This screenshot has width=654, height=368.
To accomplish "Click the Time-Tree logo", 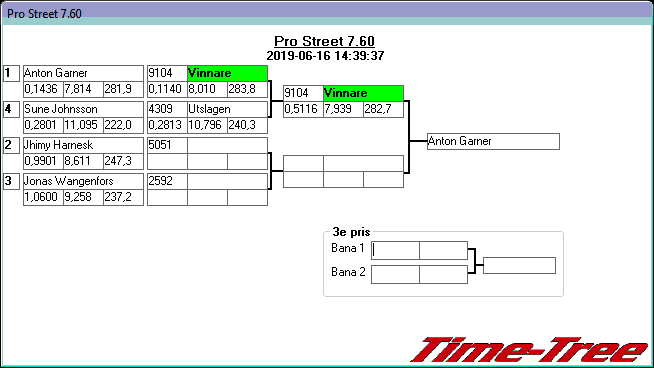I will (529, 350).
